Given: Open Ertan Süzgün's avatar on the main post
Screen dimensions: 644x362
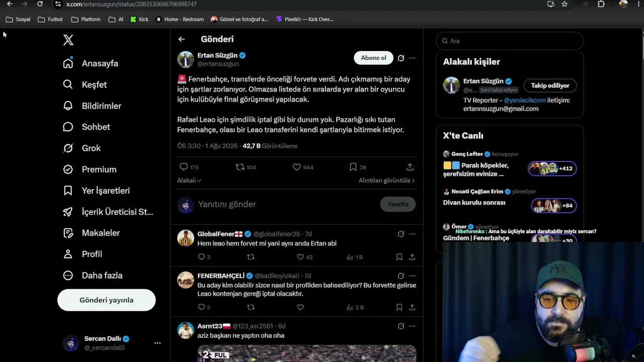Looking at the screenshot, I should (x=186, y=59).
